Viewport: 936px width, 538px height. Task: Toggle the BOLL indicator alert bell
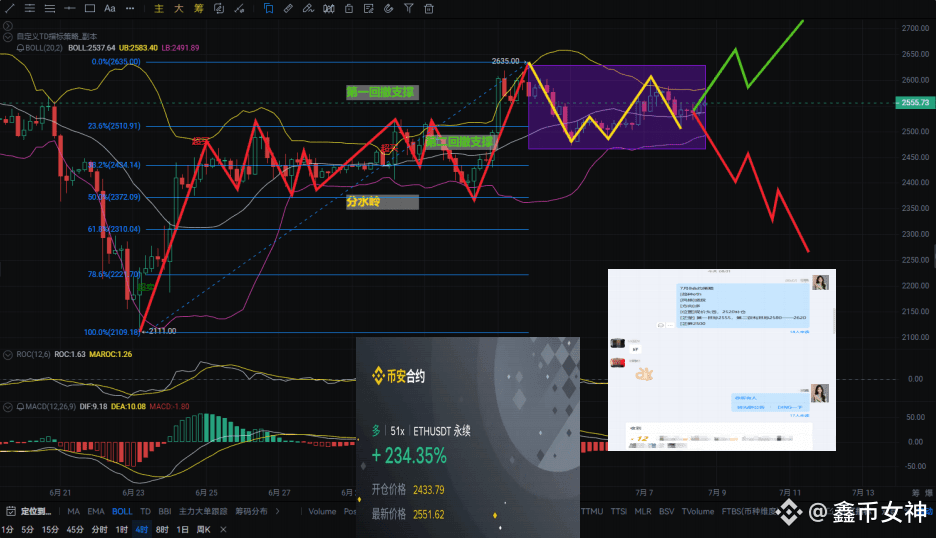[x=20, y=48]
